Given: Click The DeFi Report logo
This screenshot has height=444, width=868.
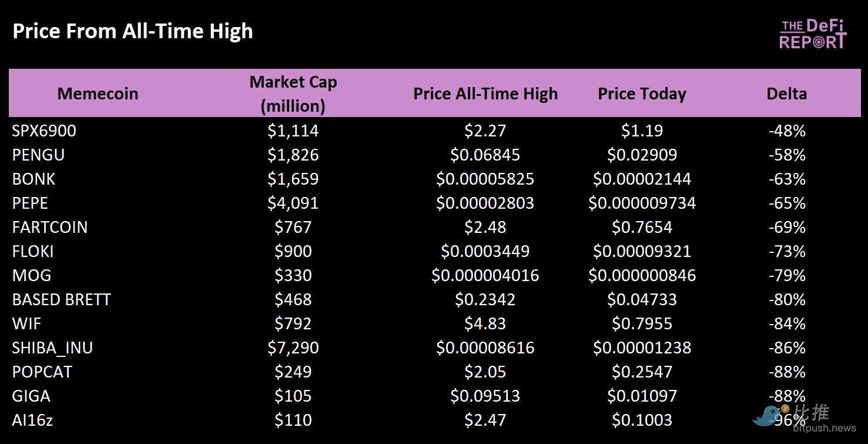Looking at the screenshot, I should click(x=813, y=34).
